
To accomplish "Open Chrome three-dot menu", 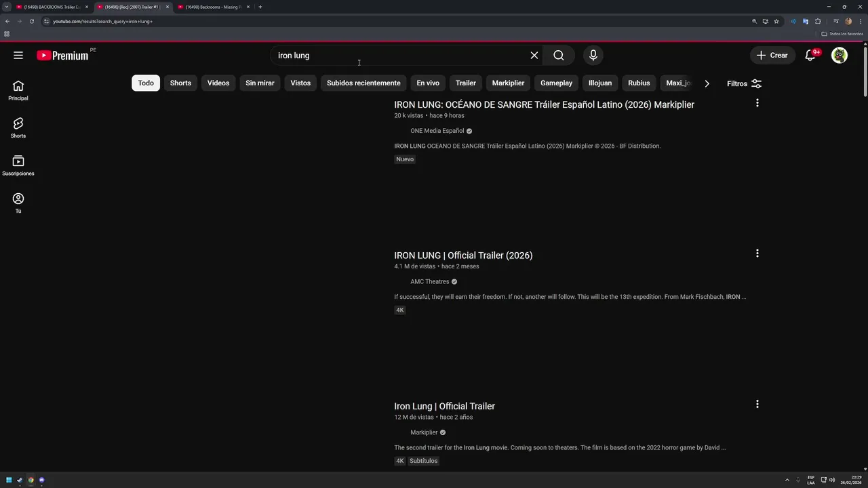I will 860,21.
